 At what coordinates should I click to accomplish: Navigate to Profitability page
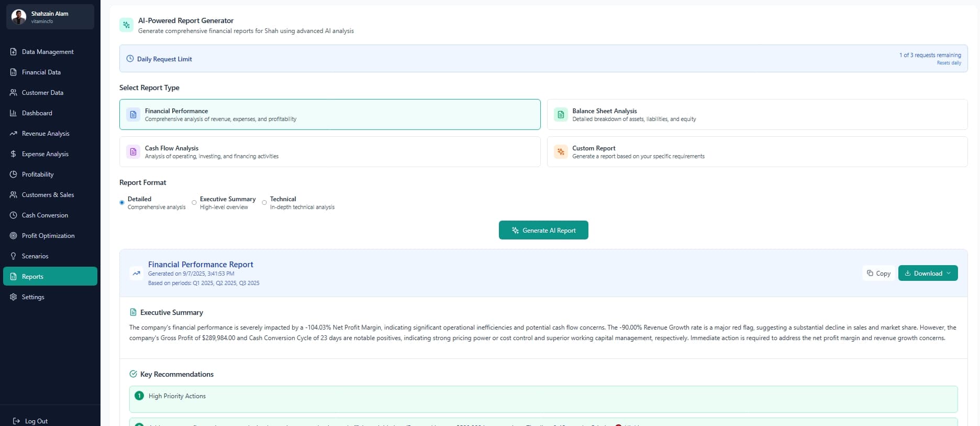pos(50,174)
